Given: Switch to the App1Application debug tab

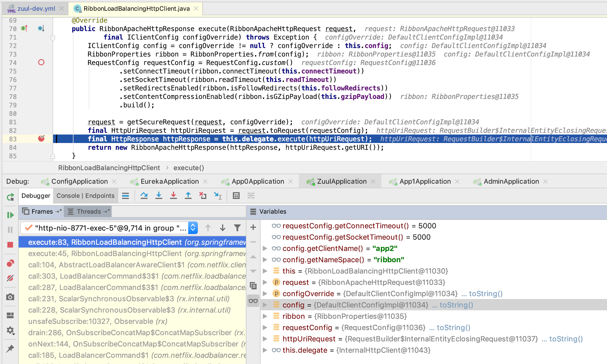Looking at the screenshot, I should [x=425, y=181].
